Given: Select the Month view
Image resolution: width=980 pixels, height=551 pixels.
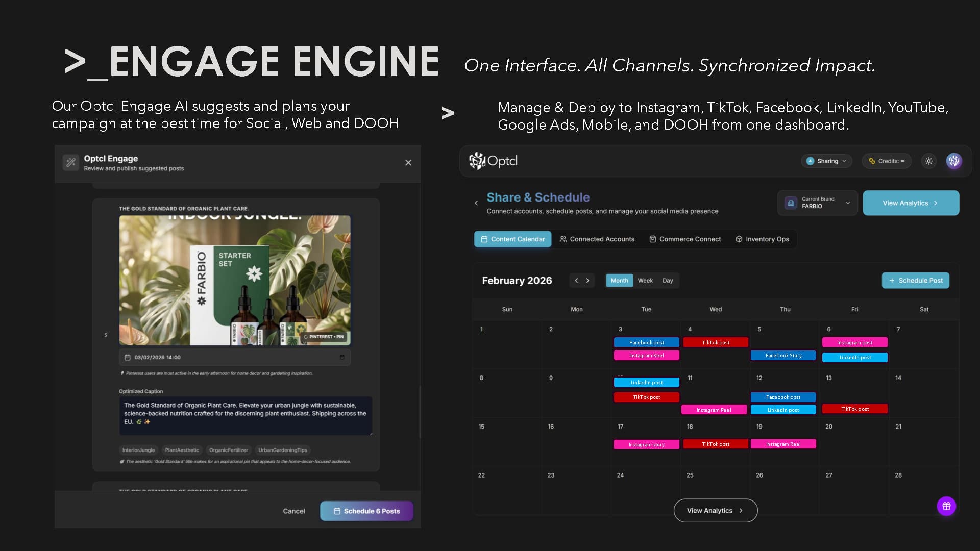Looking at the screenshot, I should [620, 281].
